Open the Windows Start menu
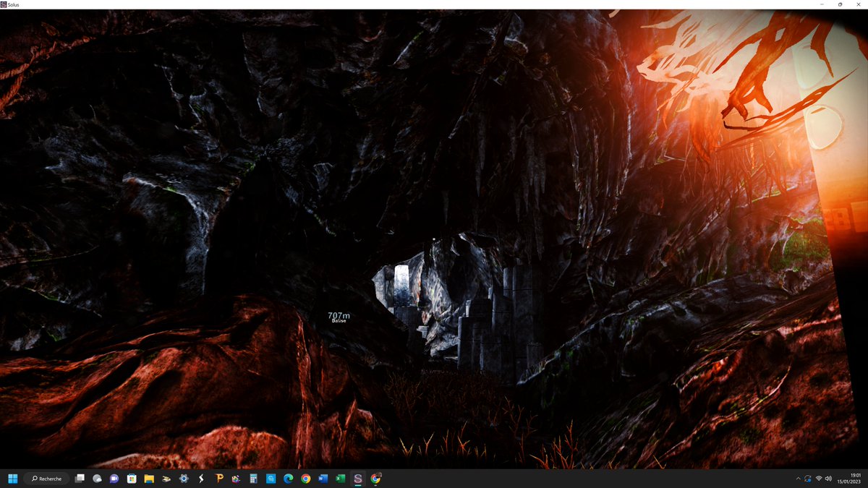Image resolution: width=868 pixels, height=488 pixels. tap(12, 479)
